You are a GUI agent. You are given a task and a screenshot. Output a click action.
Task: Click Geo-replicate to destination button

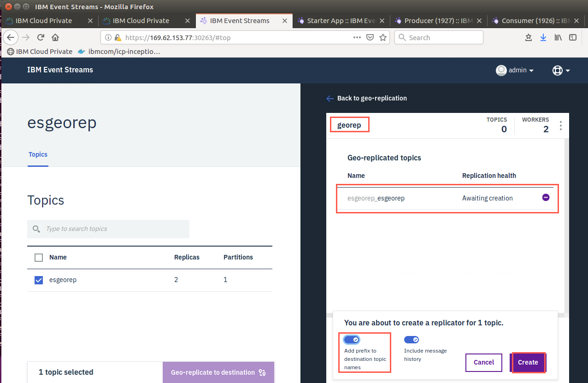218,372
